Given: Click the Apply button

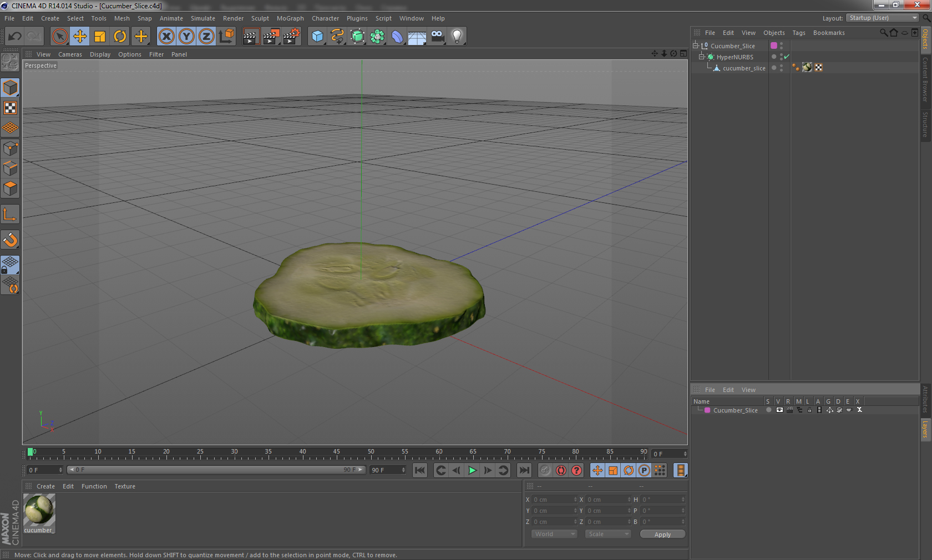Looking at the screenshot, I should click(x=662, y=534).
